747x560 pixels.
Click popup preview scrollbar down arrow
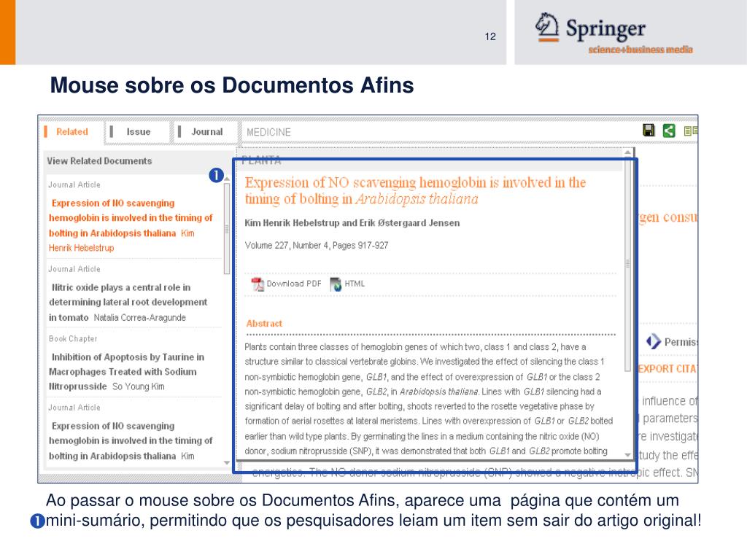click(628, 455)
